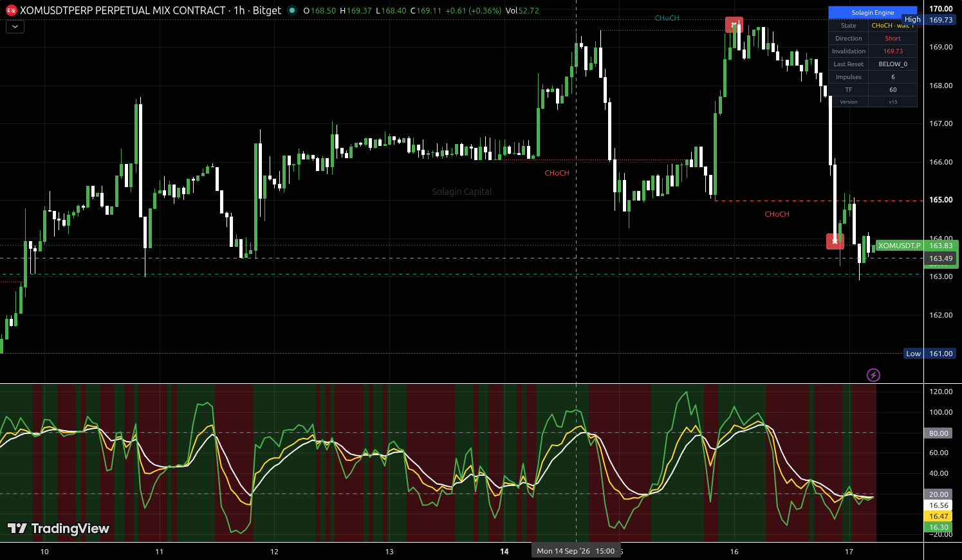Click the Impulses row value 6
The image size is (962, 560).
pyautogui.click(x=893, y=77)
